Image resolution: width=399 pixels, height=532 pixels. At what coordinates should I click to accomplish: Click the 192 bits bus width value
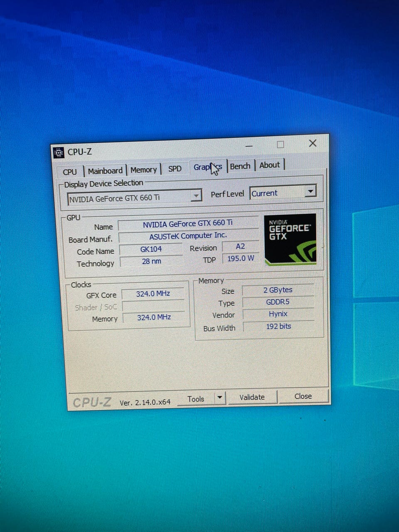pos(278,326)
